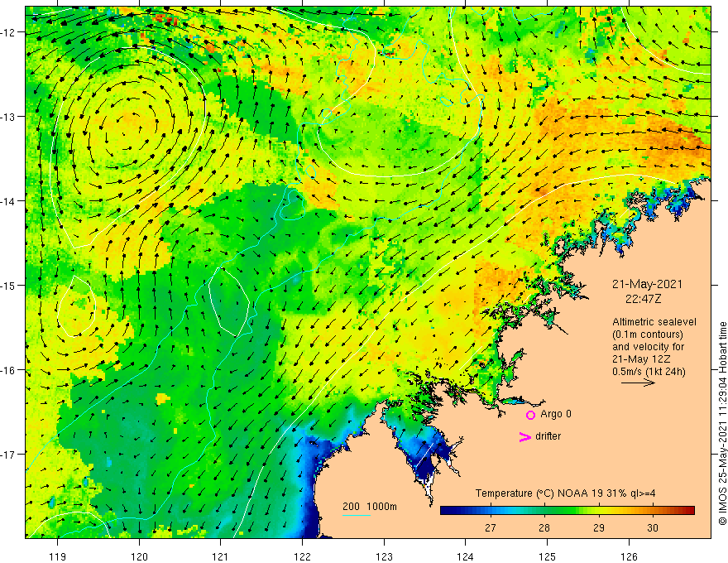
Task: Click latitude axis label -14
Action: (x=7, y=201)
